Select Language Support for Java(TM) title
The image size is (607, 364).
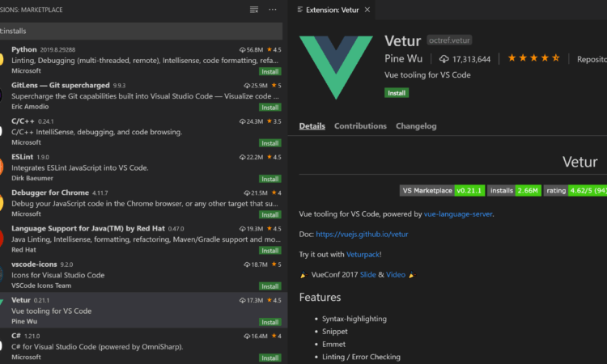[x=88, y=228]
